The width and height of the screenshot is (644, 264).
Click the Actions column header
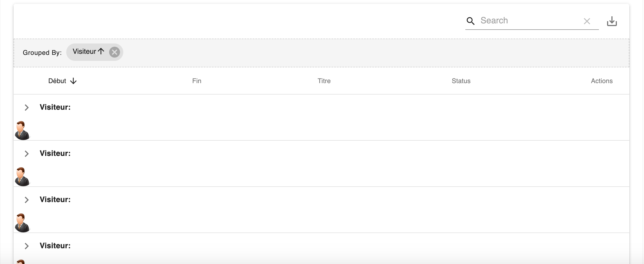click(x=602, y=81)
